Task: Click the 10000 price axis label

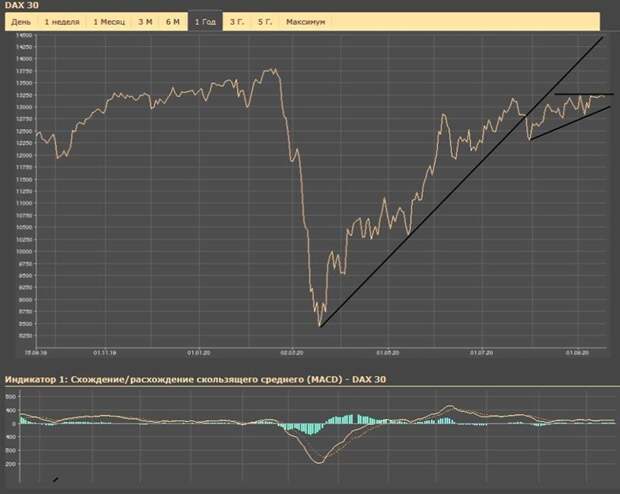Action: tap(24, 252)
